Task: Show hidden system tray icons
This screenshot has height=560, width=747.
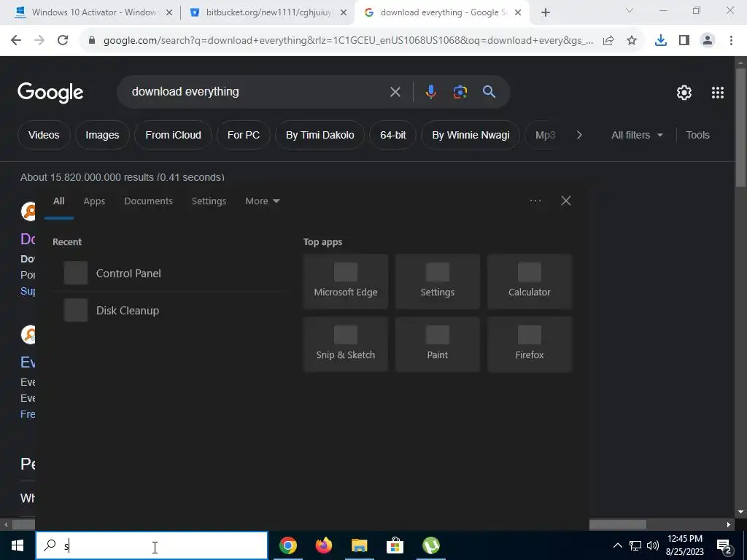Action: click(x=617, y=545)
